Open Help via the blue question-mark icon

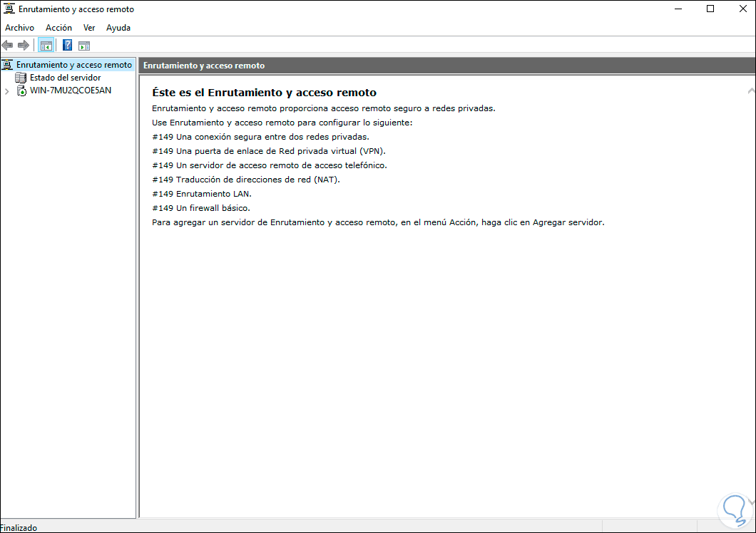(68, 46)
